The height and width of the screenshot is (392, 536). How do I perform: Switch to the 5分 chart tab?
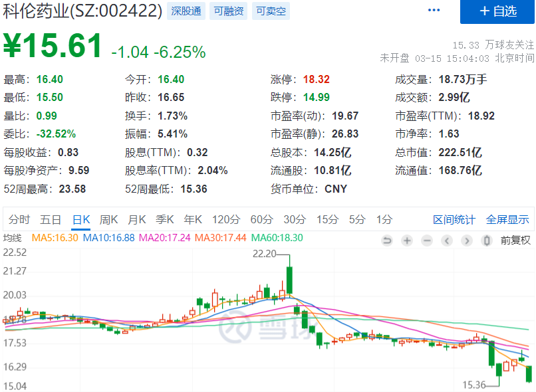pos(357,219)
